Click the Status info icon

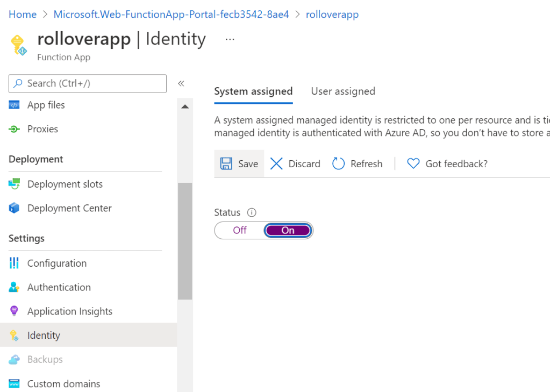[x=252, y=212]
